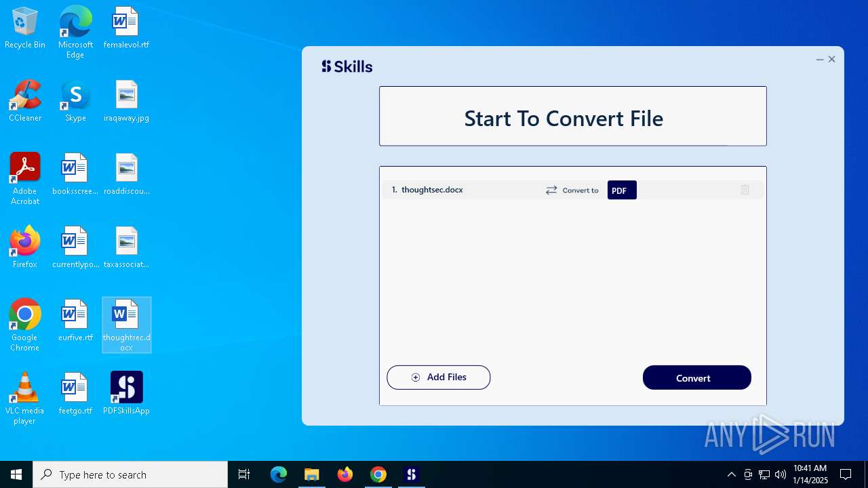This screenshot has height=488, width=868.
Task: Select taxassociat... image file on desktop
Action: [126, 247]
